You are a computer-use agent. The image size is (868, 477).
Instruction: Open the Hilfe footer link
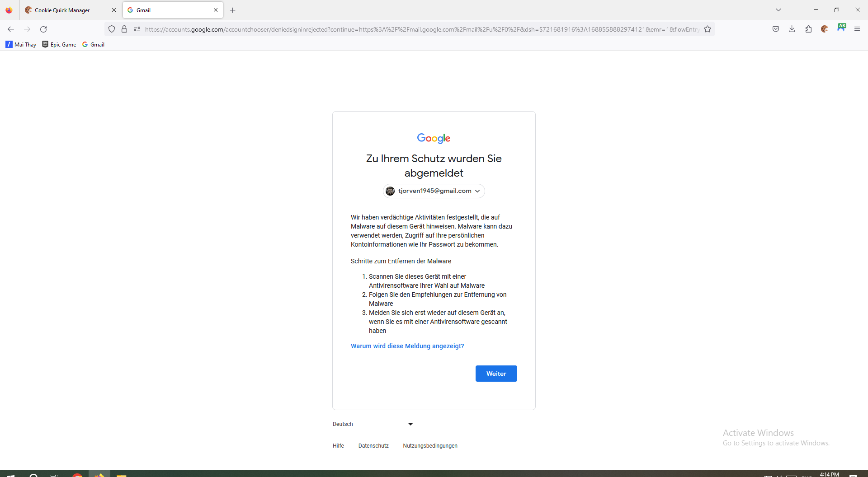tap(338, 446)
